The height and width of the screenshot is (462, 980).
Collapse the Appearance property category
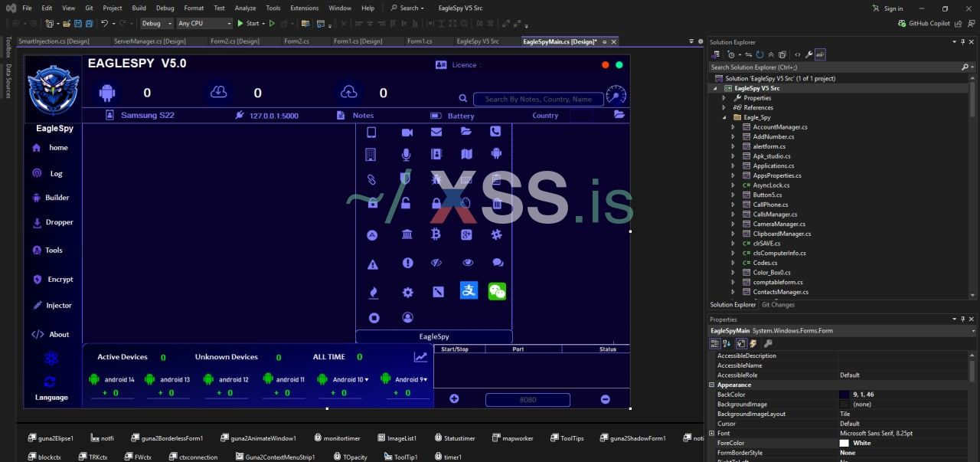pyautogui.click(x=712, y=385)
